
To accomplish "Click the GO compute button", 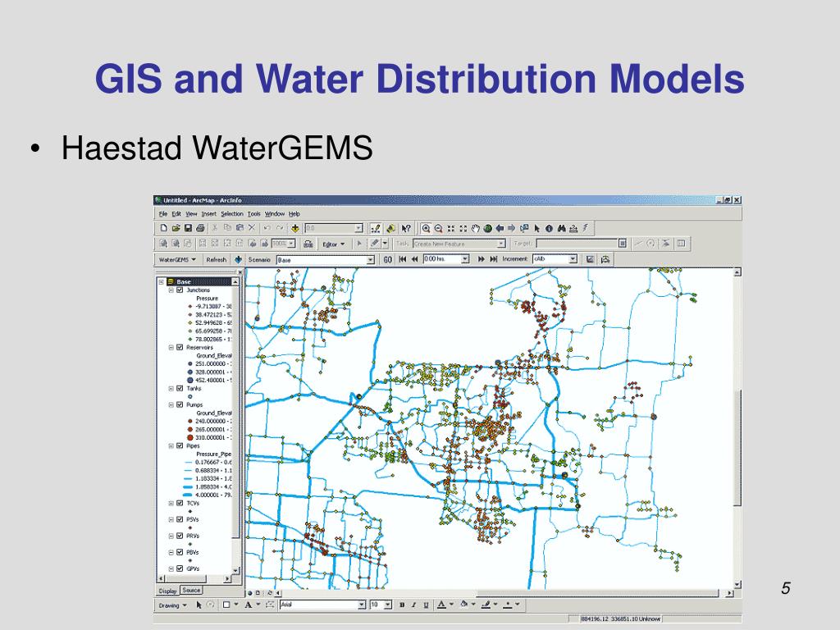I will (x=387, y=260).
